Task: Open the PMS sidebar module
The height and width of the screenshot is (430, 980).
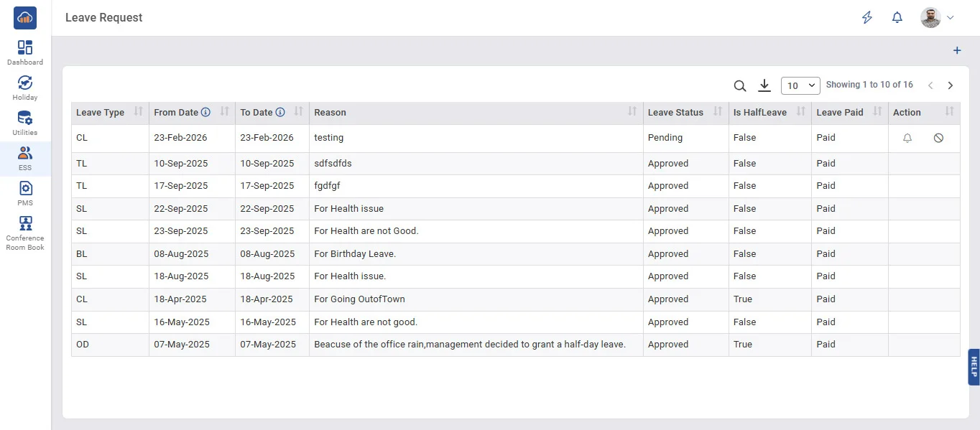Action: tap(25, 193)
